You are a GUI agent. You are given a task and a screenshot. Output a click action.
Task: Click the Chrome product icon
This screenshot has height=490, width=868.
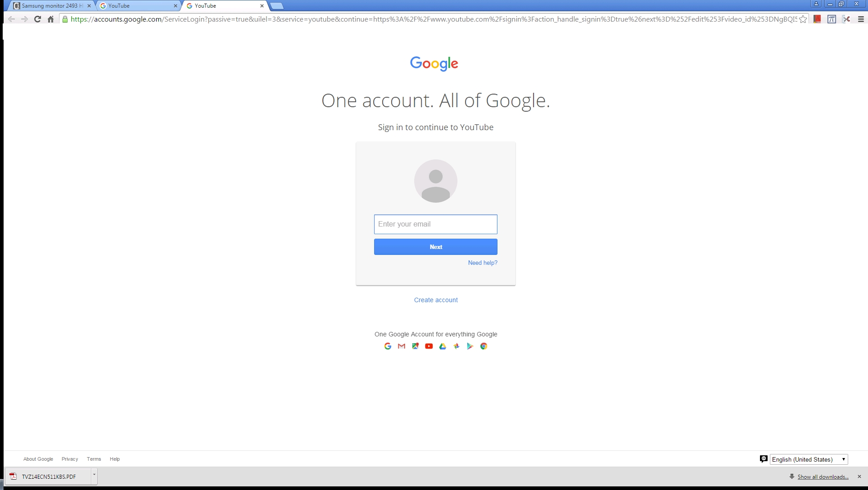[484, 346]
